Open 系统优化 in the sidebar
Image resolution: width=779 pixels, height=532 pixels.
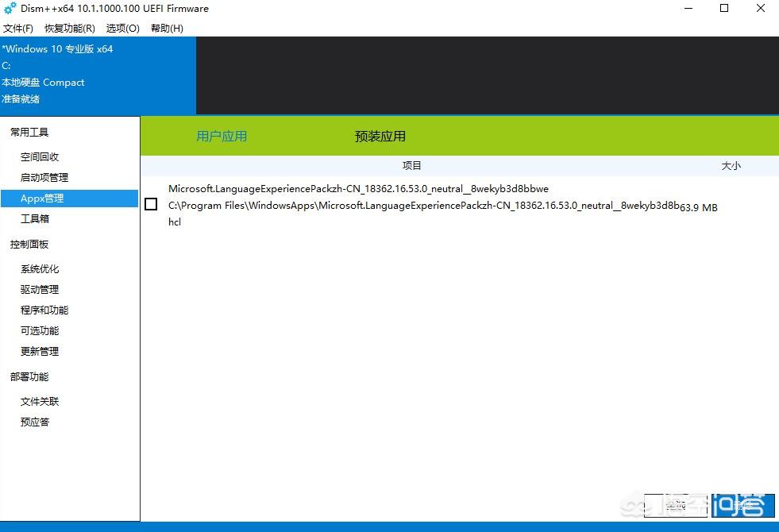(40, 268)
